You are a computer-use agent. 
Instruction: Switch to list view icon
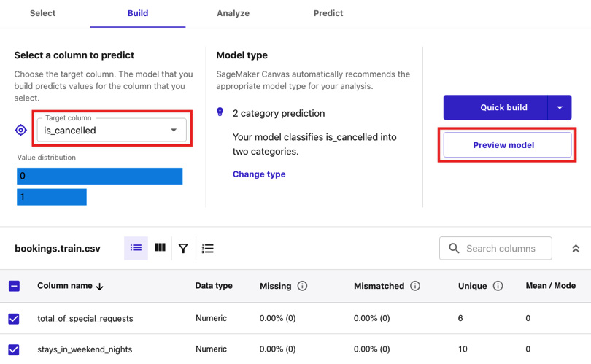(x=136, y=248)
